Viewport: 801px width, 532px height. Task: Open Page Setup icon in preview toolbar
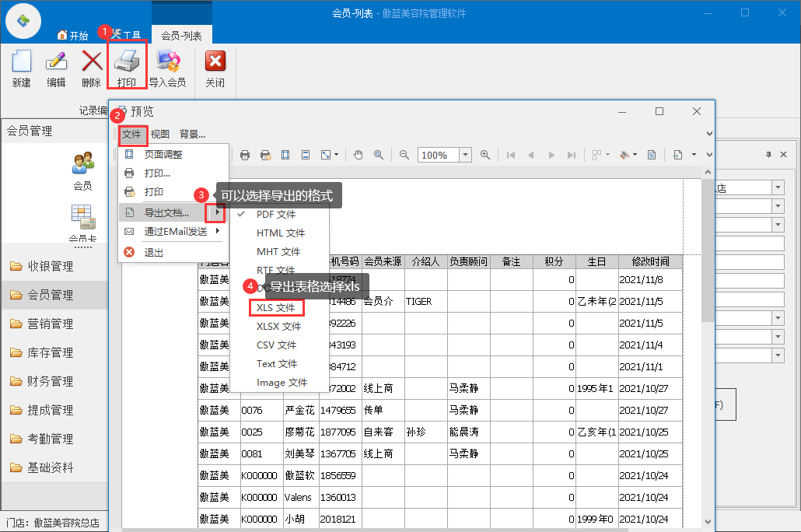tap(285, 155)
